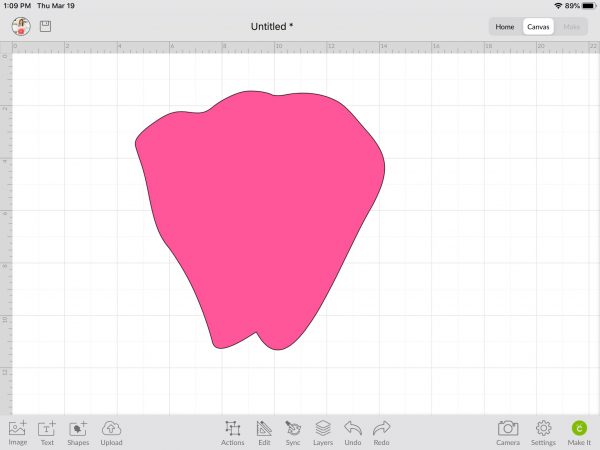
Task: Open the Image insert tool
Action: tap(18, 432)
